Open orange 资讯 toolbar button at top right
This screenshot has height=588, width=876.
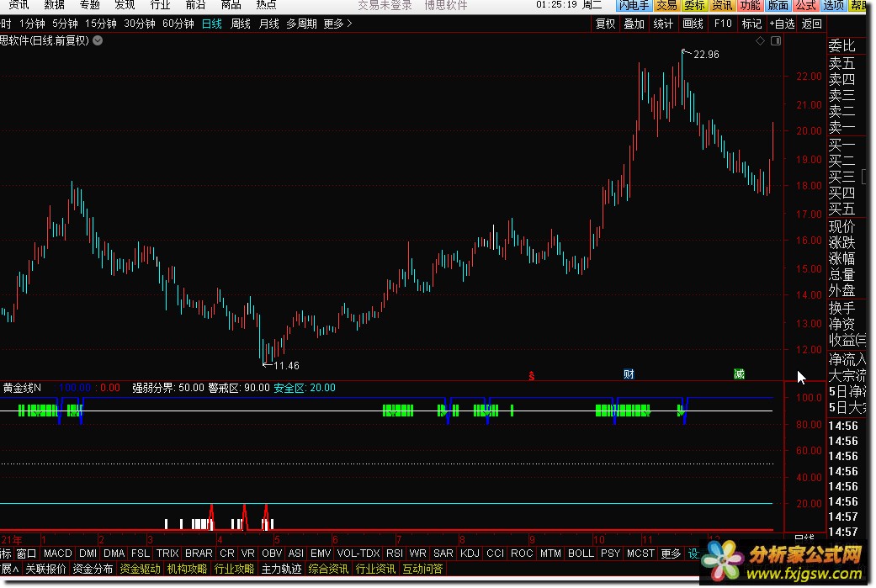tap(722, 6)
